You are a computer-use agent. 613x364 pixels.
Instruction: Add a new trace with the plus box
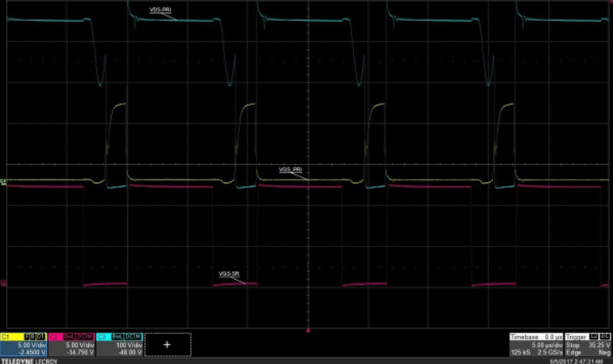pos(168,345)
